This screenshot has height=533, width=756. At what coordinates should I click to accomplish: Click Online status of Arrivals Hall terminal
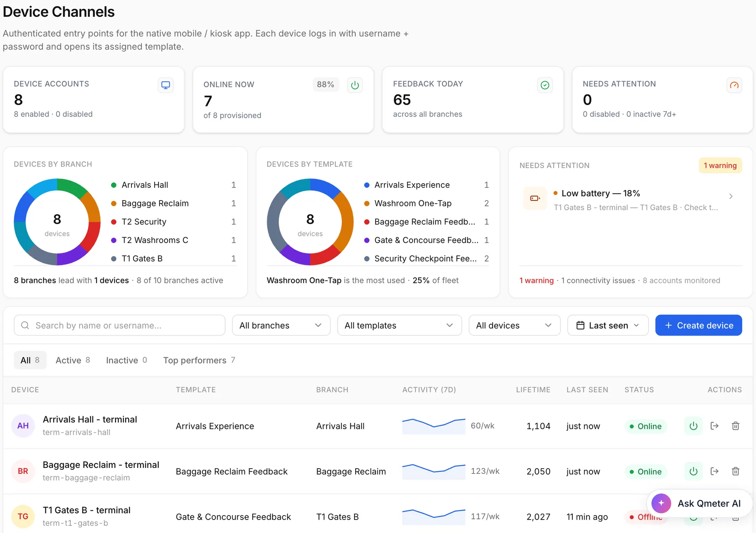(x=646, y=426)
